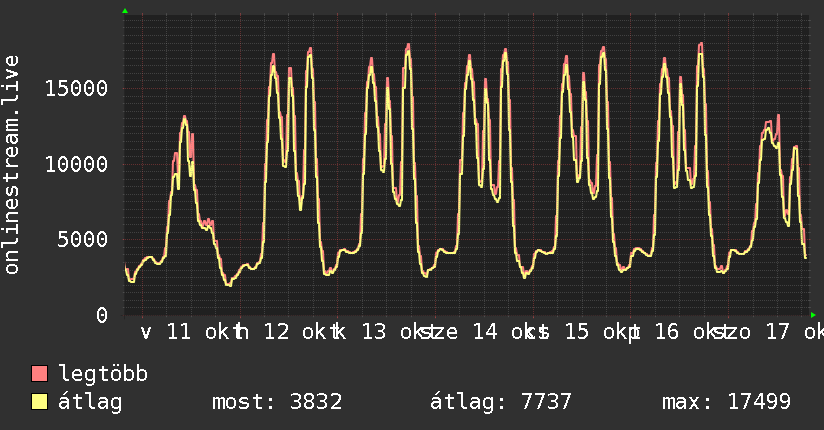824x430 pixels.
Task: Click the 10000 y-axis label
Action: click(76, 165)
